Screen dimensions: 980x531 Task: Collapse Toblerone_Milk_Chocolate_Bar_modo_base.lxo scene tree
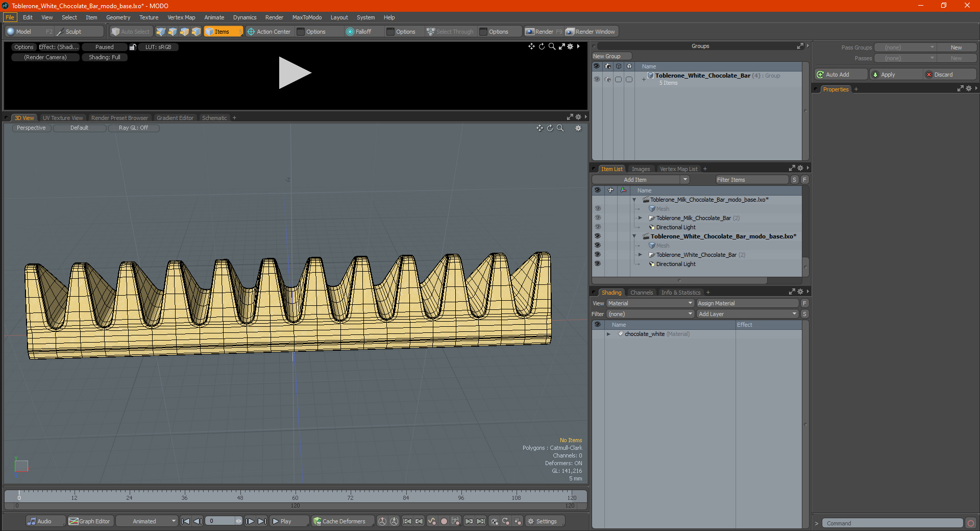634,200
